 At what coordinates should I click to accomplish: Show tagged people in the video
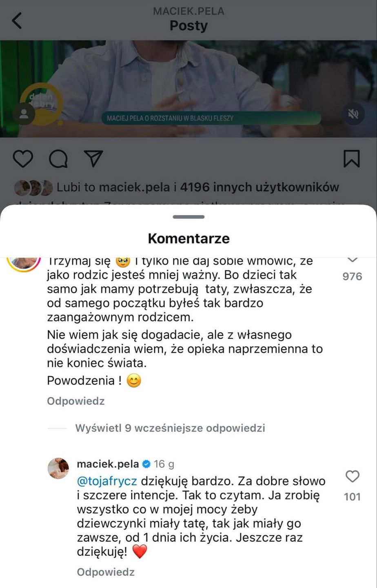24,114
